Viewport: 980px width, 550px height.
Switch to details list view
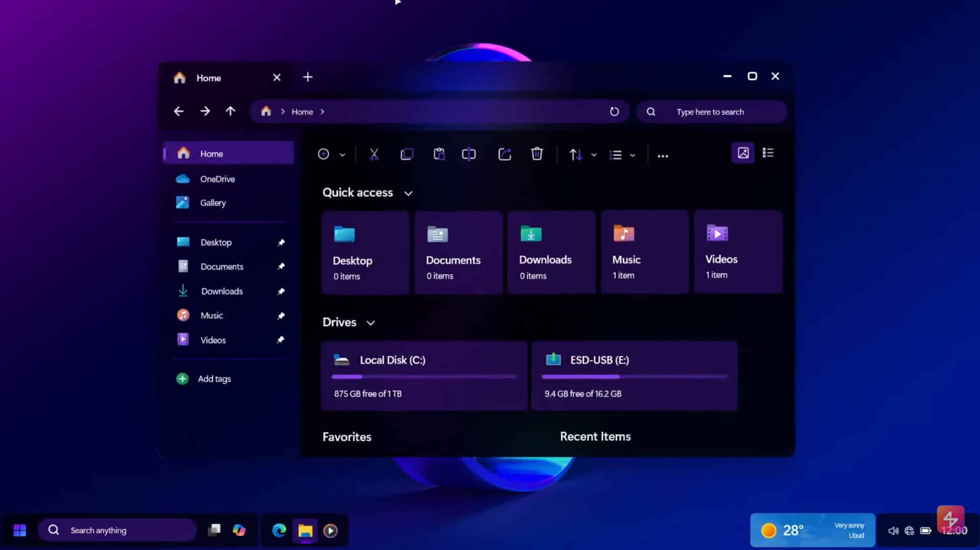(x=768, y=152)
